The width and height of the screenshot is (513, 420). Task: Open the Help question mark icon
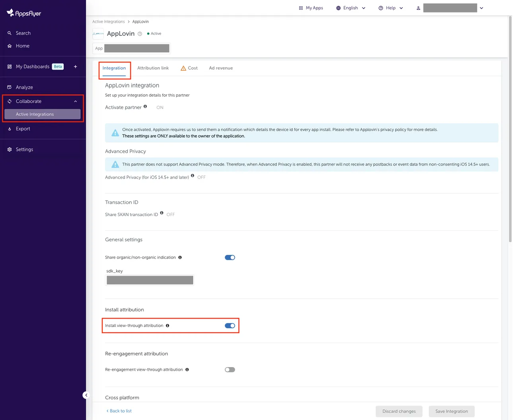[381, 8]
